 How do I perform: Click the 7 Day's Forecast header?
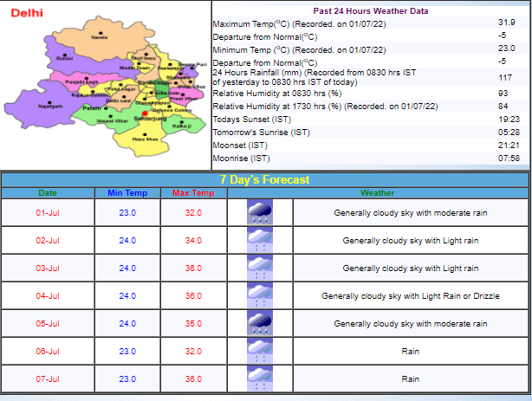click(264, 179)
